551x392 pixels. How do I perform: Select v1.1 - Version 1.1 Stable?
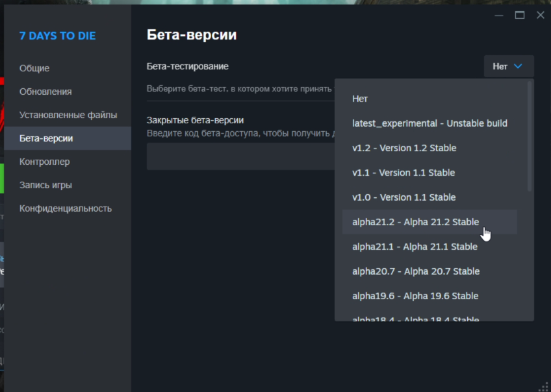(x=429, y=173)
